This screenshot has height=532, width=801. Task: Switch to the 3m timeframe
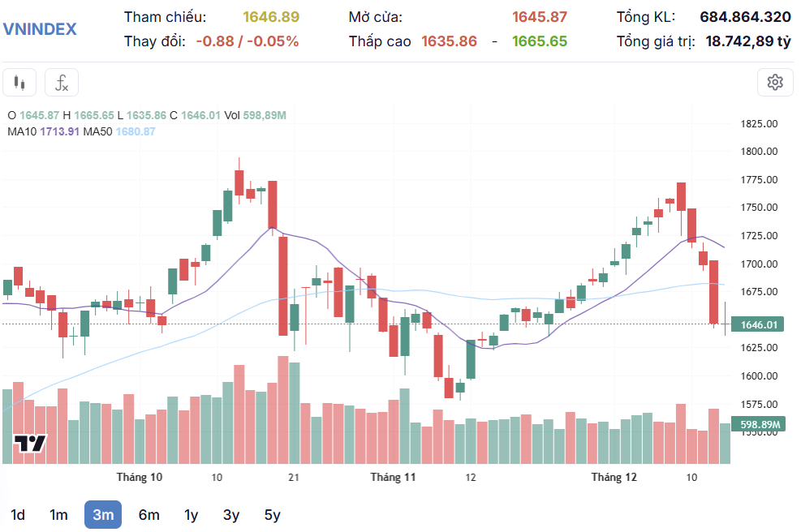(103, 515)
